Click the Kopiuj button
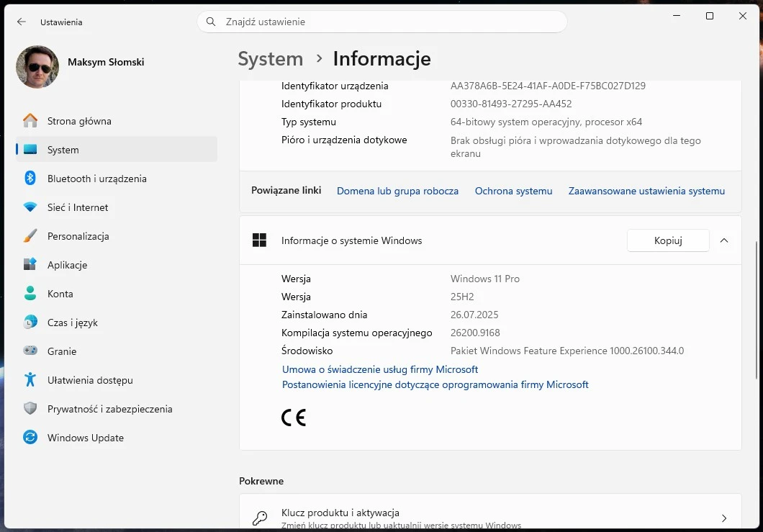Screen dimensions: 763x532 pyautogui.click(x=668, y=240)
